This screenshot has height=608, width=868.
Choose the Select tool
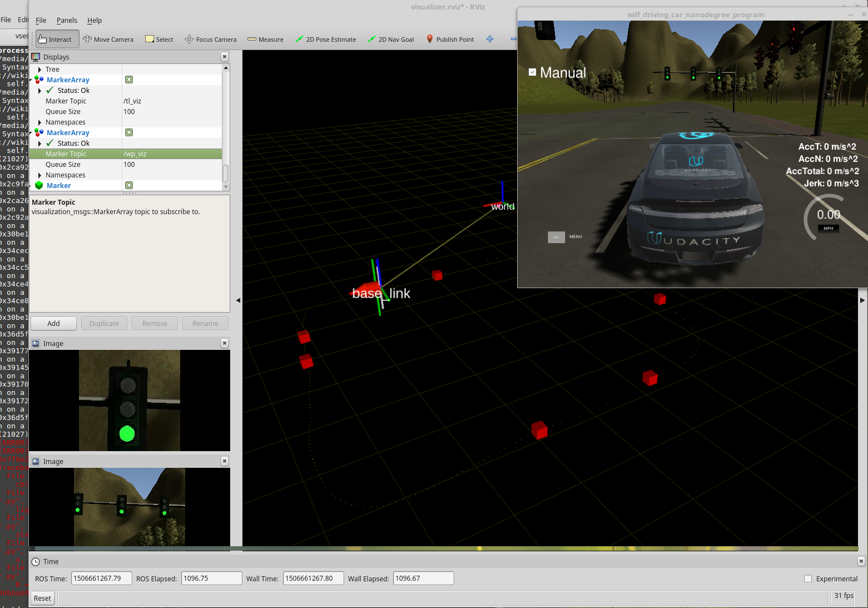click(159, 39)
